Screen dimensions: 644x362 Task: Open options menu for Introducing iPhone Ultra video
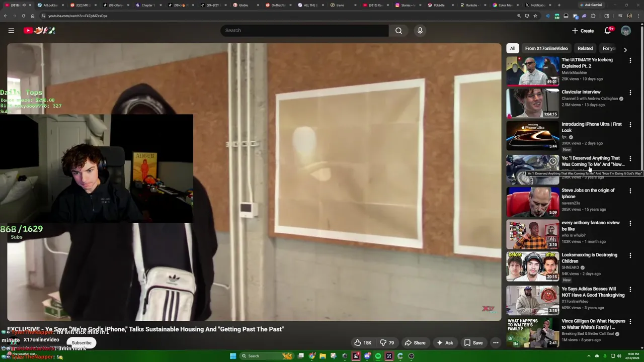point(630,125)
